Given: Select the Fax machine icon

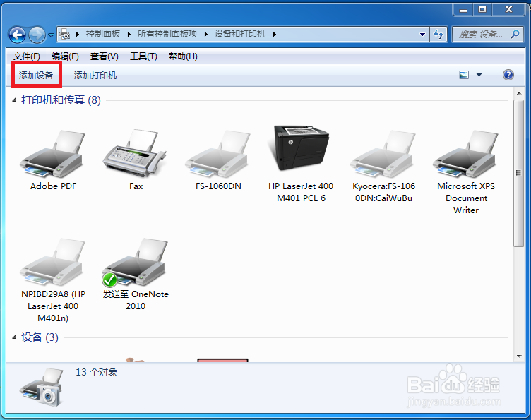Looking at the screenshot, I should (x=136, y=153).
